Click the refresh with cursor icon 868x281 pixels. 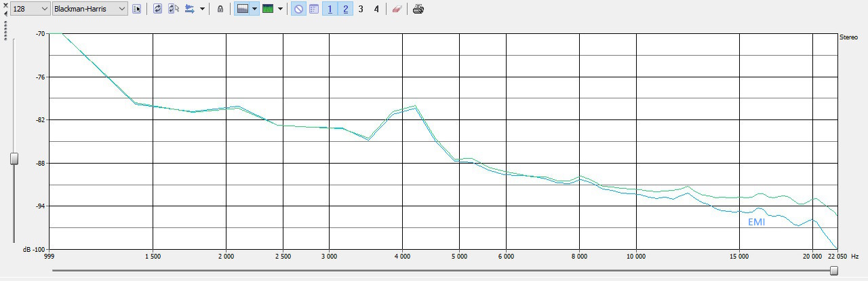tap(173, 9)
